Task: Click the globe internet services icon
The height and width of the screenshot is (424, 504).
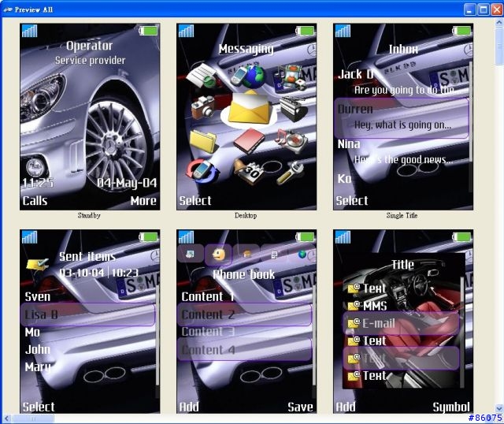Action: coord(249,77)
